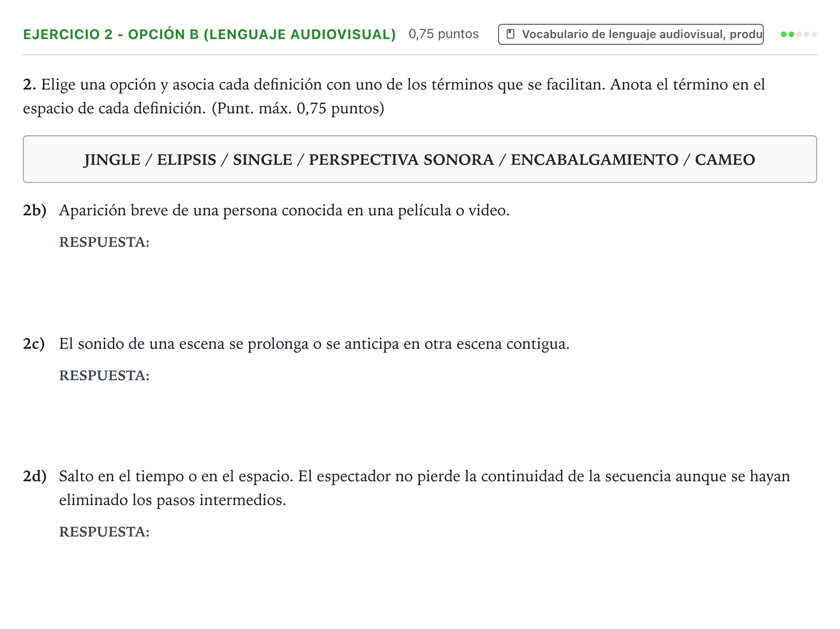Select ENCABALGAMIENTO in the terms box

pyautogui.click(x=594, y=160)
